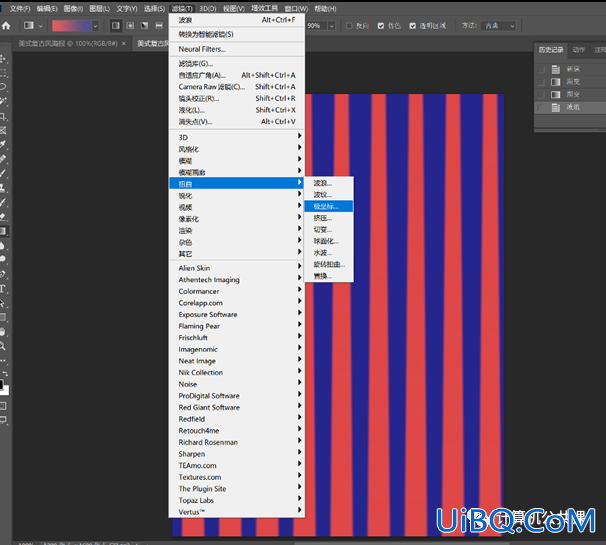The width and height of the screenshot is (606, 545).
Task: Toggle Quick Mask mode icon
Action: [3, 405]
